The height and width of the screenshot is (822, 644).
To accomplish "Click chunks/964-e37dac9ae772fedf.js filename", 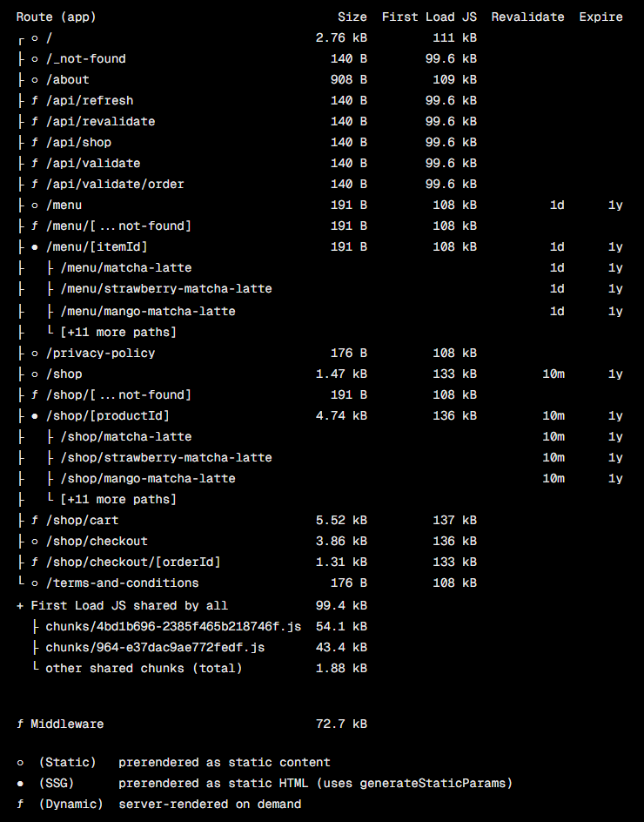I will point(155,648).
